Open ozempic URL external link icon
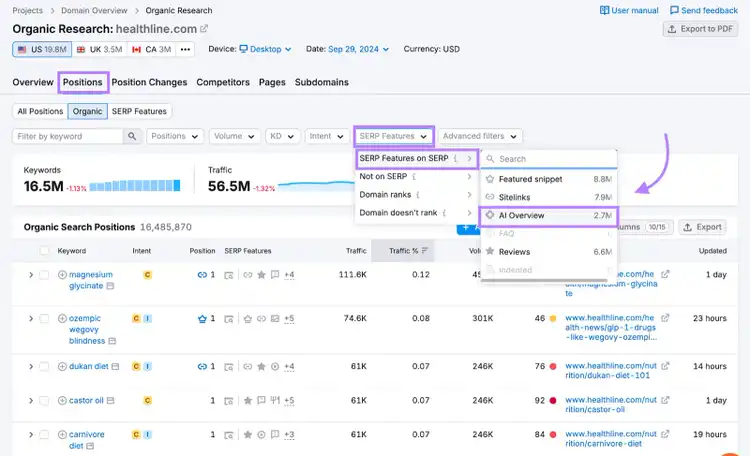The image size is (750, 456). [x=665, y=318]
